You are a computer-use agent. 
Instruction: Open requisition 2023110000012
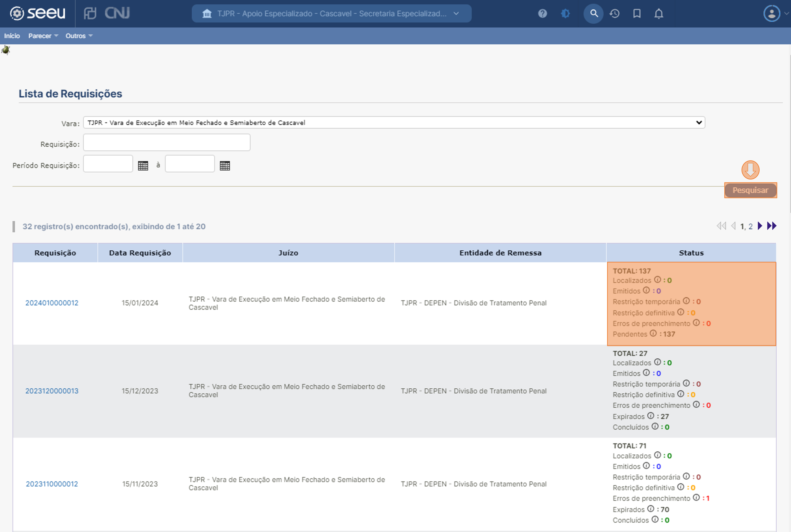[52, 484]
